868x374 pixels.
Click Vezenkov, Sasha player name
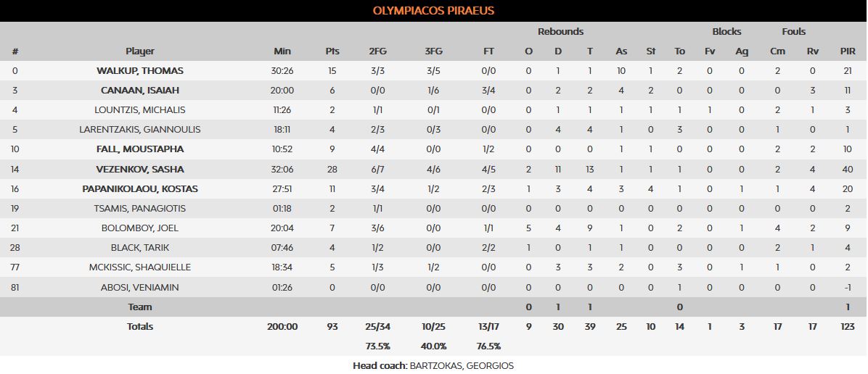tap(140, 170)
